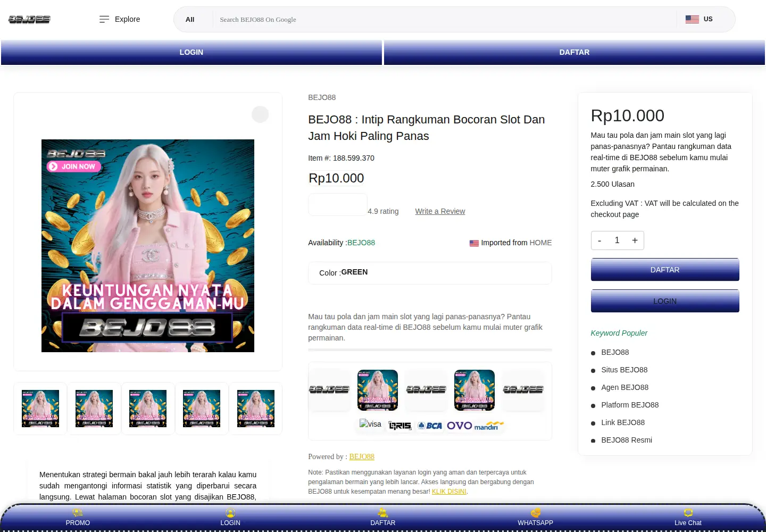Select the Color GREEN option box
The image size is (766, 532).
point(430,272)
